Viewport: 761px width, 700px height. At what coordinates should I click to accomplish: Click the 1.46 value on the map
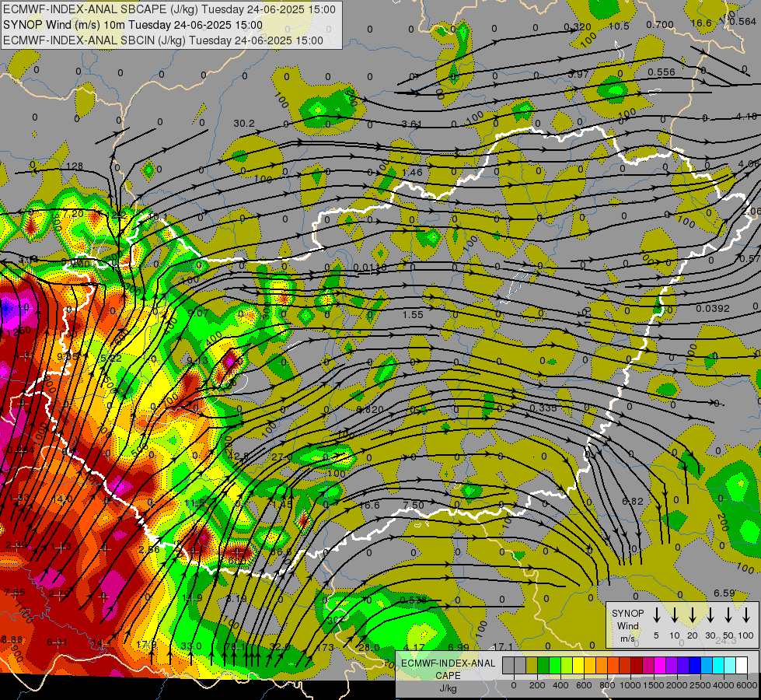(x=413, y=172)
